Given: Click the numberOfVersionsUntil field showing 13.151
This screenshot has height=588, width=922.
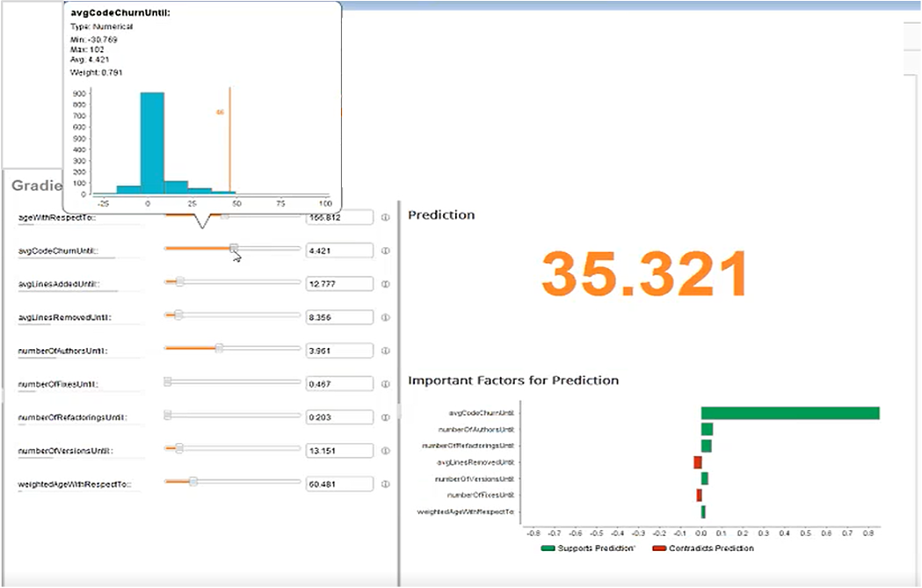Looking at the screenshot, I should [339, 450].
